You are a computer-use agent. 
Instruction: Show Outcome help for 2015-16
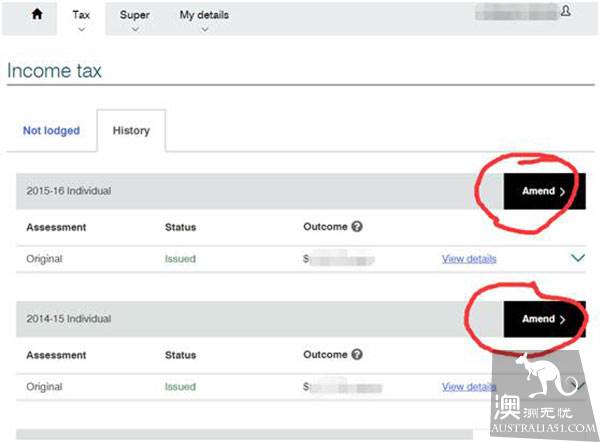pyautogui.click(x=357, y=227)
